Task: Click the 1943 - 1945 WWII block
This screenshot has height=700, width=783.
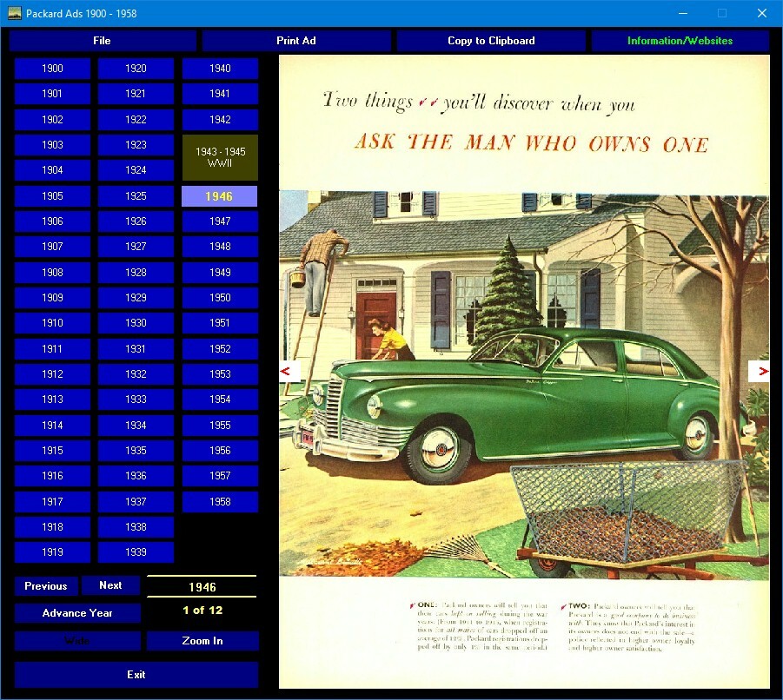Action: pos(220,157)
